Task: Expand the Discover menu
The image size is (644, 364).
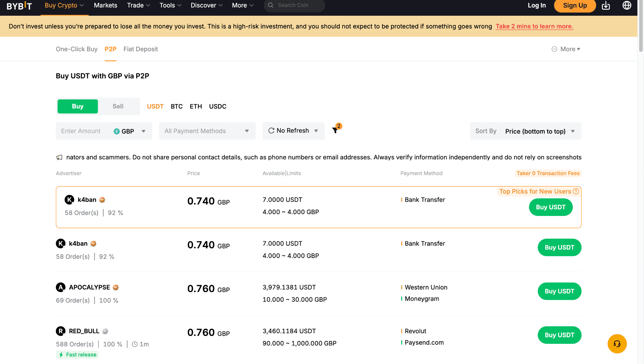Action: [207, 5]
